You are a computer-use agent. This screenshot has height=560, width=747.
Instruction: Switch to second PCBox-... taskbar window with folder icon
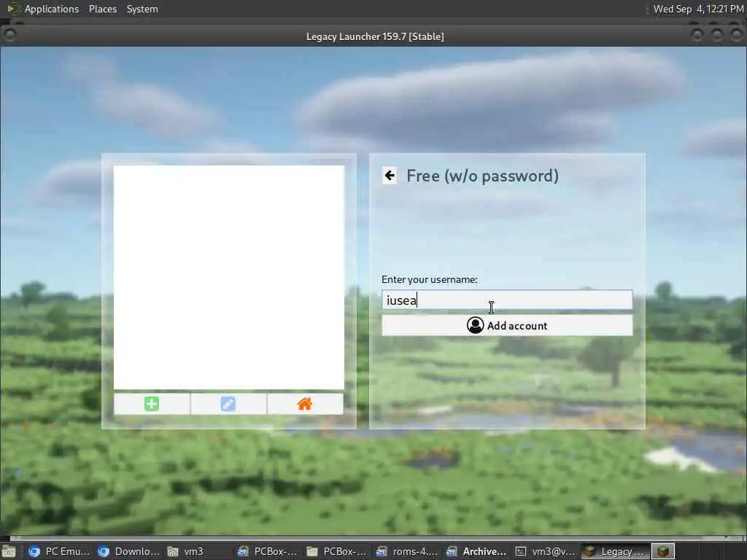click(336, 551)
